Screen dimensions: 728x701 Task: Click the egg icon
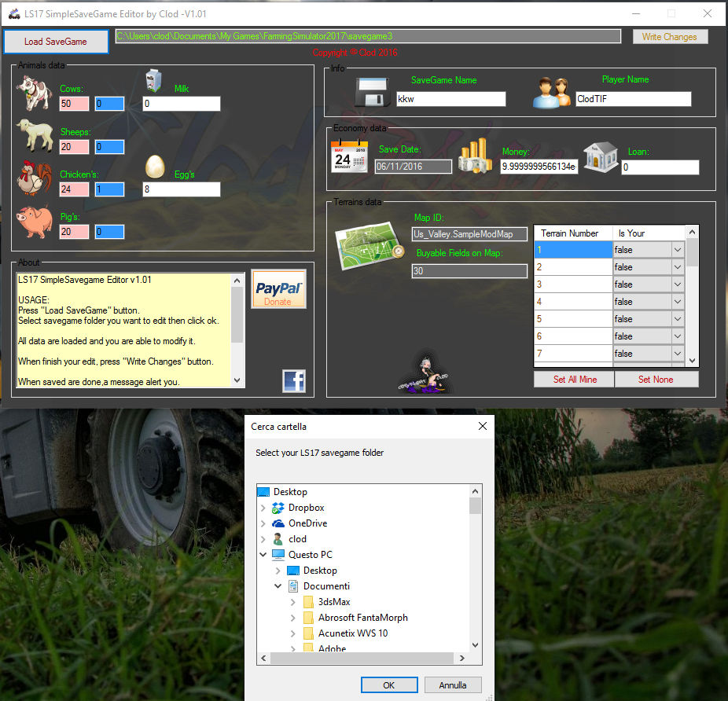click(x=155, y=167)
